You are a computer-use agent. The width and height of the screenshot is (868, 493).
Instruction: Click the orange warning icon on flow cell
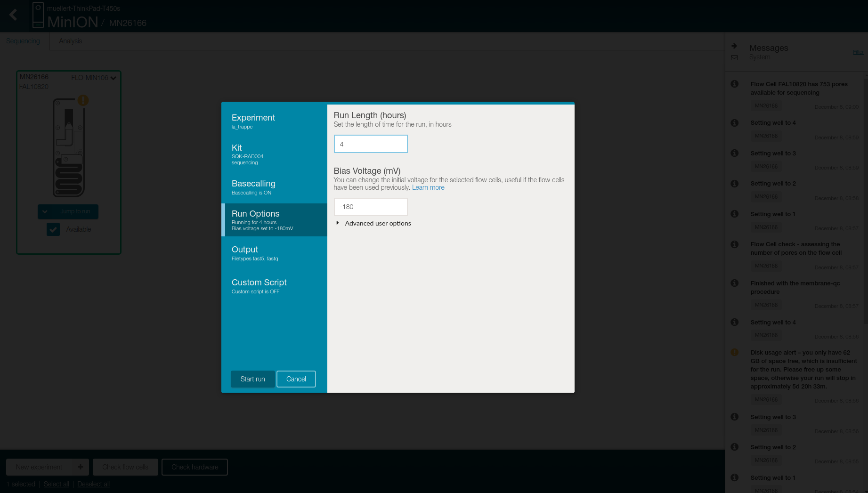(x=83, y=100)
